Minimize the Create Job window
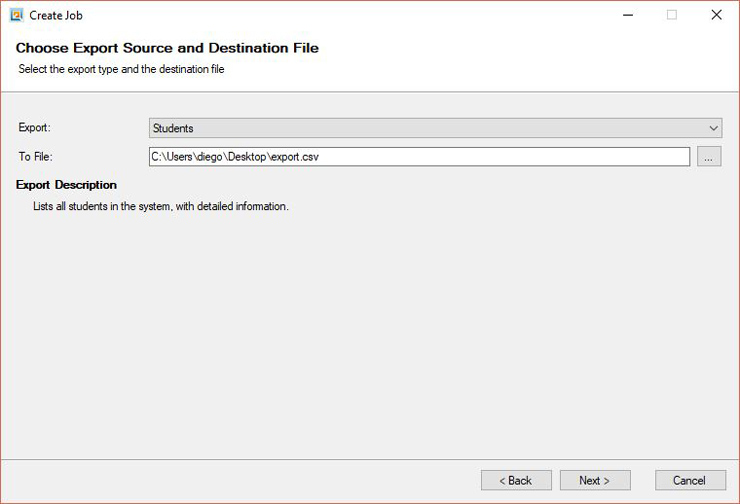 [x=628, y=15]
